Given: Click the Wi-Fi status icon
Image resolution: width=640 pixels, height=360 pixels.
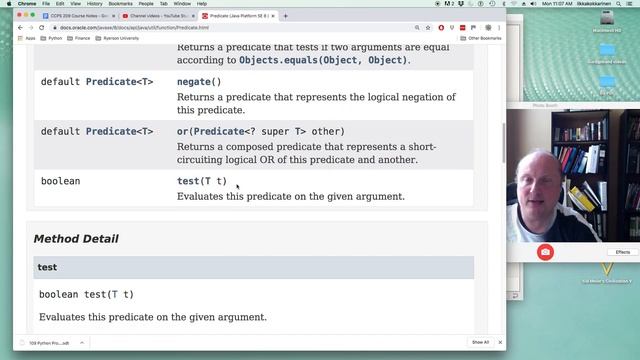Looking at the screenshot, I should point(513,4).
